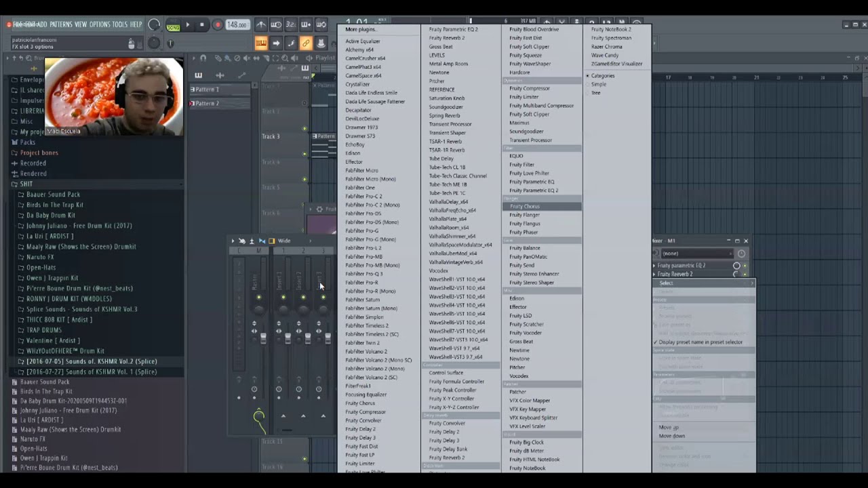Screen dimensions: 868x488
Task: Select the Tree view radio option
Action: point(595,93)
